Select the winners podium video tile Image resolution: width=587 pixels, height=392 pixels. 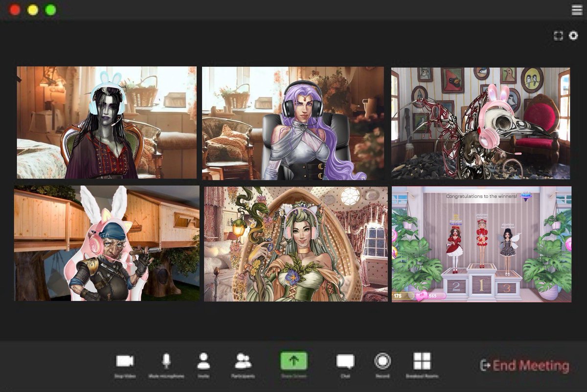tap(481, 244)
